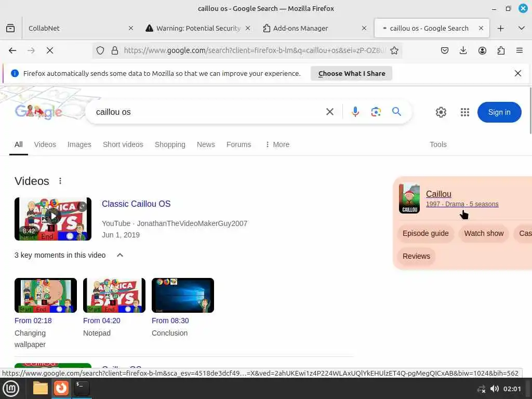
Task: Click the page vertical scrollbar
Action: coord(530,110)
